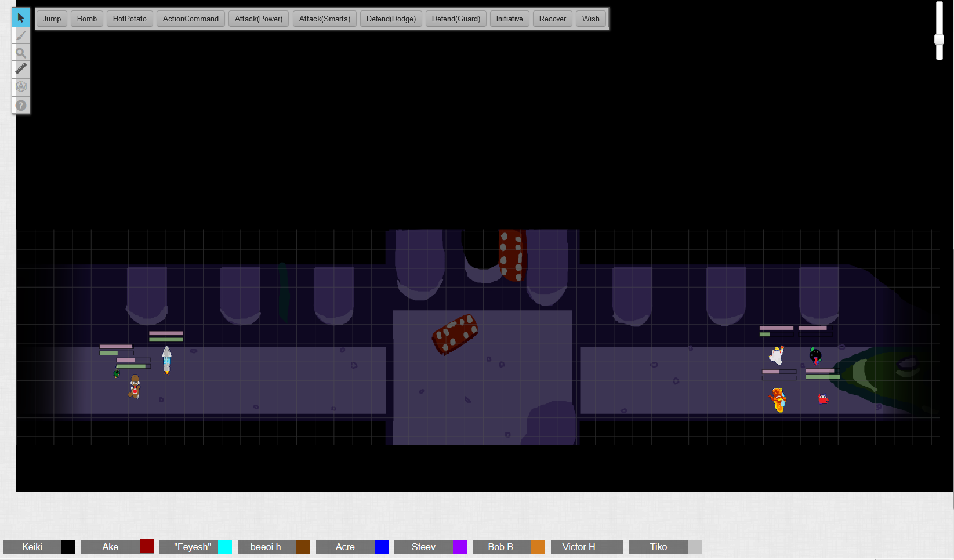
Task: Select the paintbrush drawing tool
Action: pyautogui.click(x=21, y=35)
